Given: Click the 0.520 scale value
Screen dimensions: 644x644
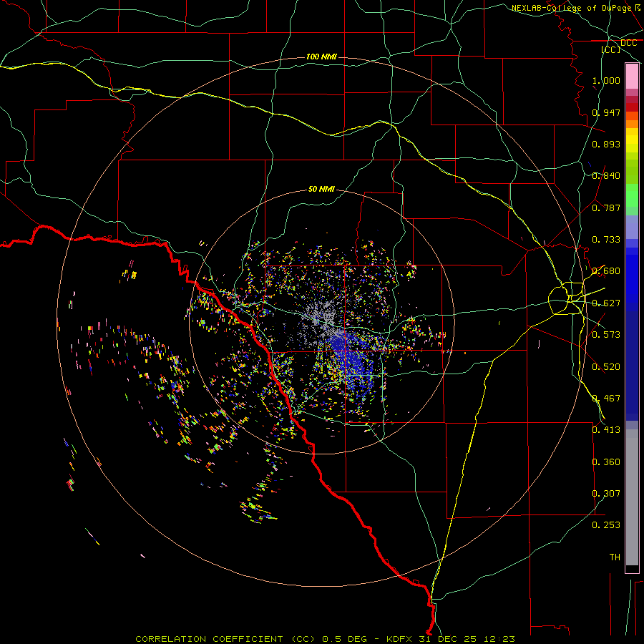Looking at the screenshot, I should pyautogui.click(x=606, y=367).
